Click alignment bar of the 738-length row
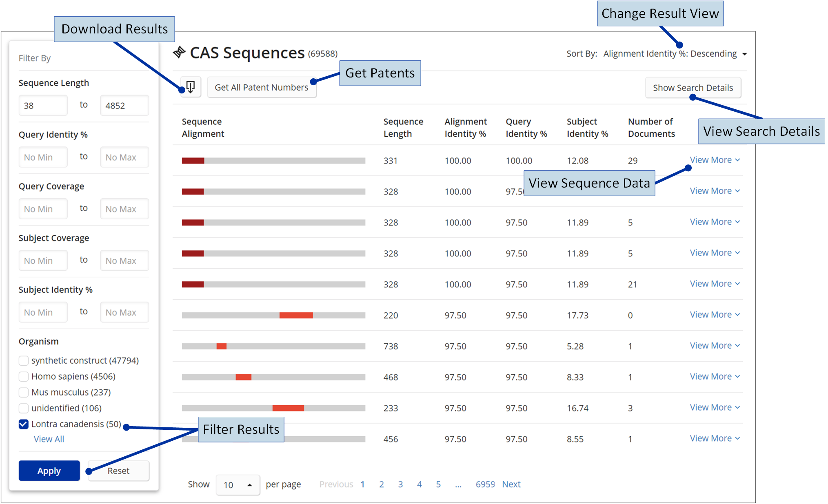This screenshot has width=828, height=504. click(x=273, y=346)
